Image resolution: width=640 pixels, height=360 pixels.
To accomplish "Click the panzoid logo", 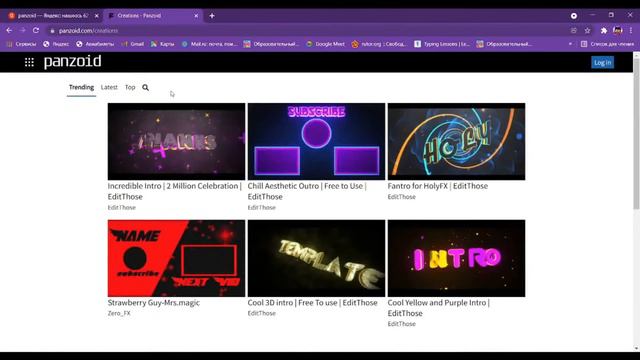I will [x=73, y=61].
